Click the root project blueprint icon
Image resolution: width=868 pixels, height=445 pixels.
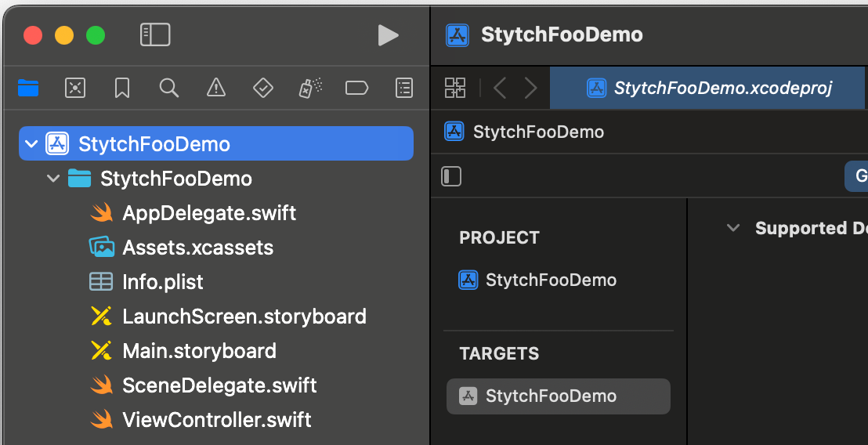click(57, 144)
